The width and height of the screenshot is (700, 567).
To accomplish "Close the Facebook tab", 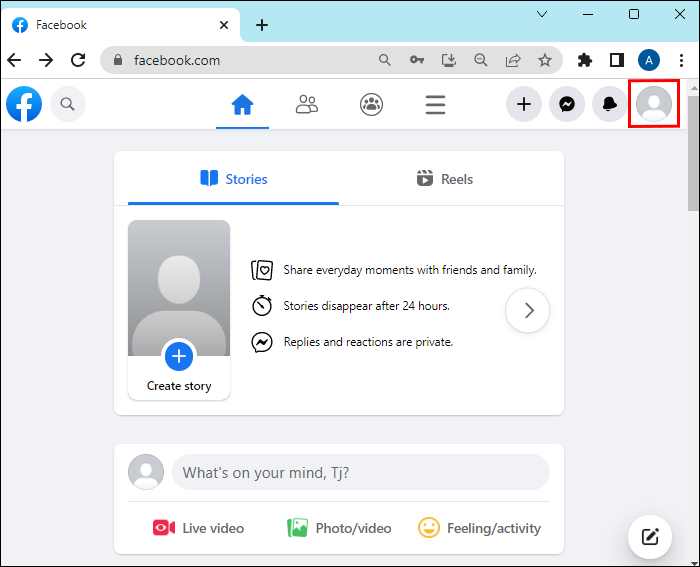I will [x=224, y=25].
